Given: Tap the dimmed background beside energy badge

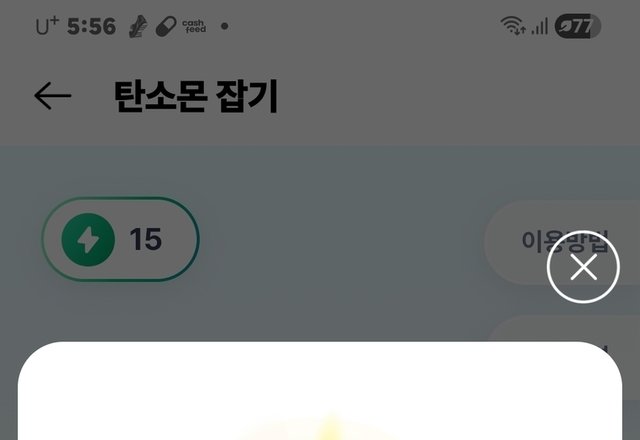Looking at the screenshot, I should coord(339,241).
